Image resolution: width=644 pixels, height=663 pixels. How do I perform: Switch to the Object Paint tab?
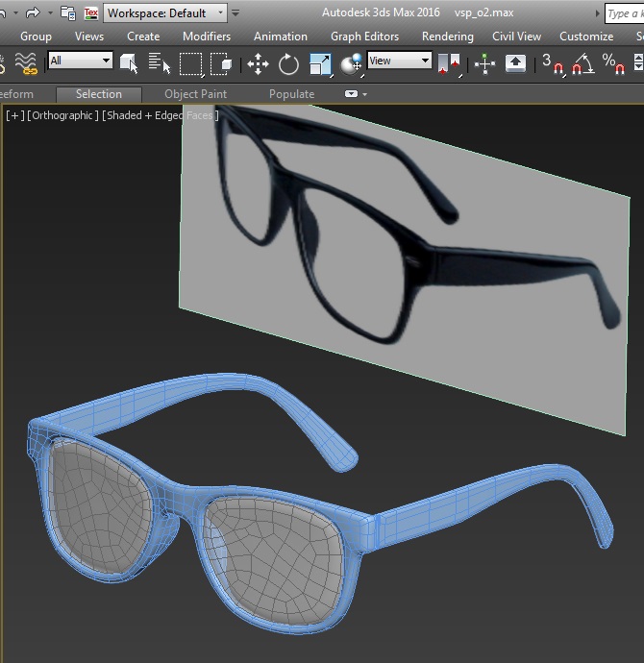pos(195,94)
